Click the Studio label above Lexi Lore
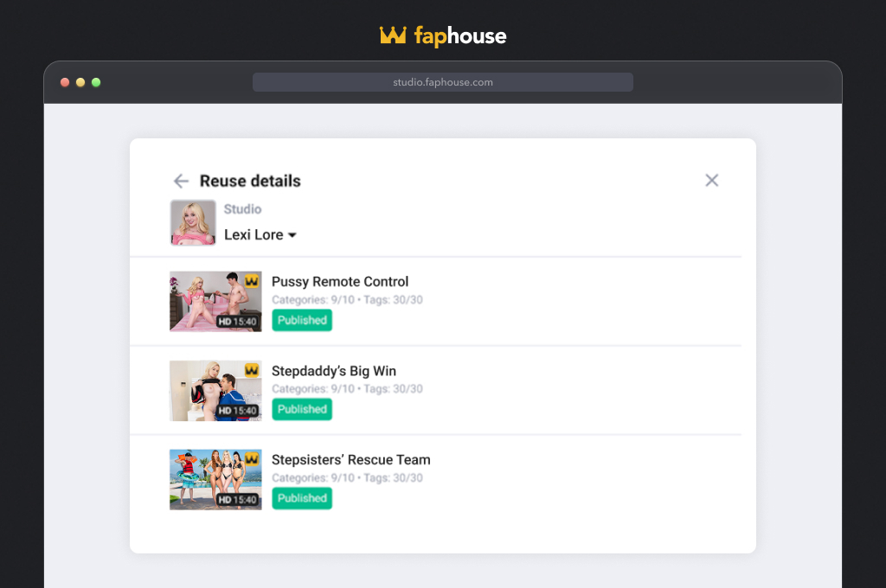Viewport: 886px width, 588px height. pyautogui.click(x=242, y=209)
